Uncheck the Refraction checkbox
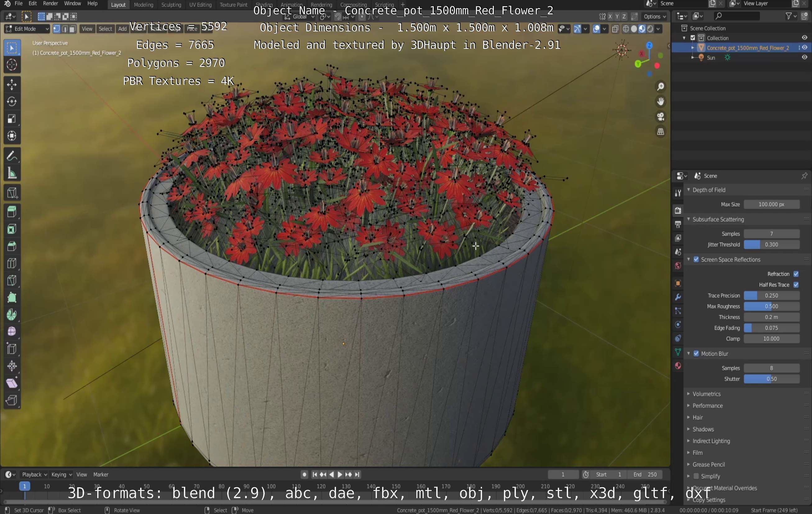 pos(796,274)
